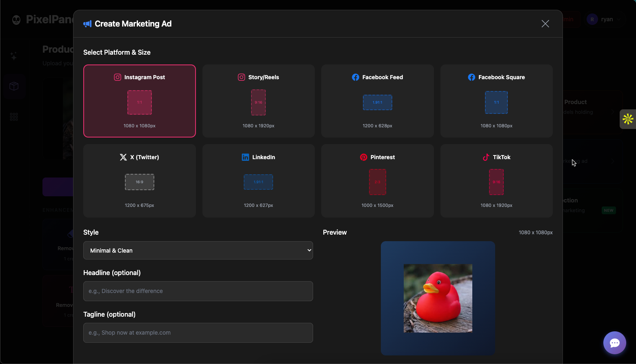The image size is (636, 364).
Task: Click the Instagram icon on the Instagram Post card
Action: [x=118, y=77]
